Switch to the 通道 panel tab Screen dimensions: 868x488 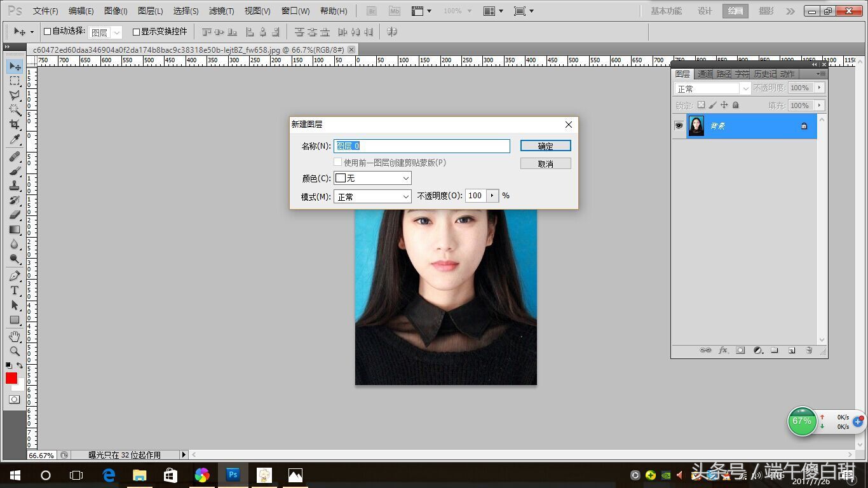click(705, 74)
